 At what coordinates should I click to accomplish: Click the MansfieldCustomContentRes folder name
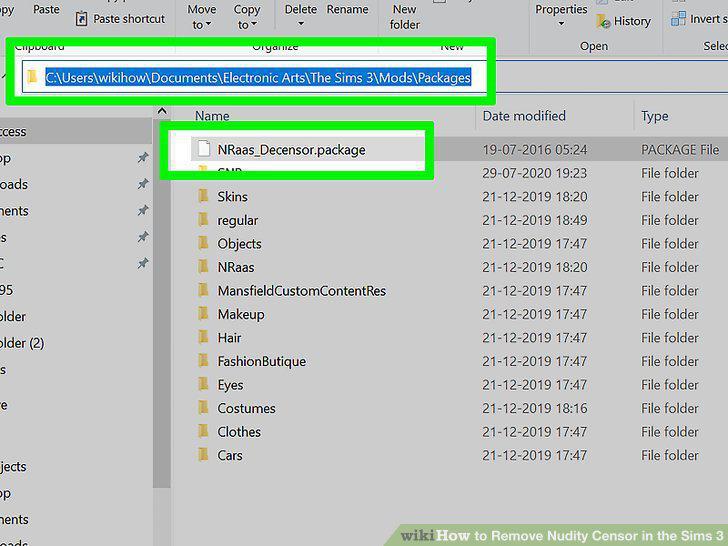click(x=301, y=291)
